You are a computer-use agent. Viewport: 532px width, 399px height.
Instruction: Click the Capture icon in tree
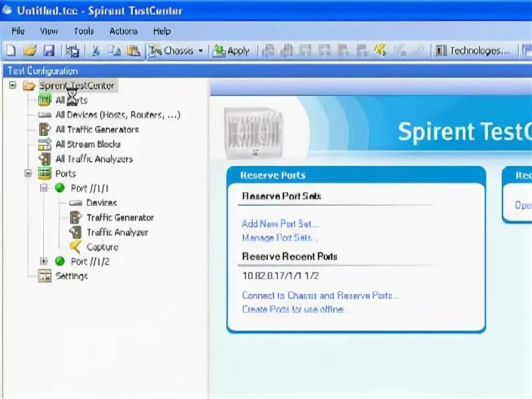75,247
